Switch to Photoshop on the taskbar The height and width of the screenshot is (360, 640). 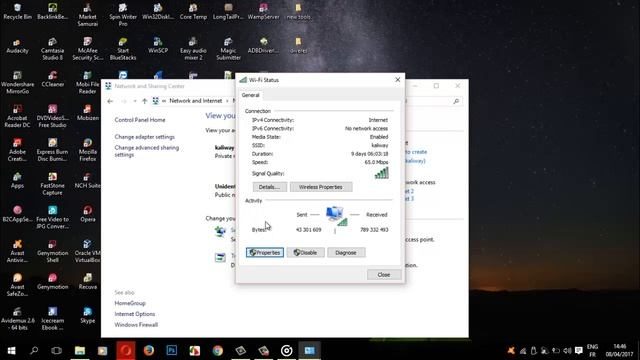pos(172,350)
